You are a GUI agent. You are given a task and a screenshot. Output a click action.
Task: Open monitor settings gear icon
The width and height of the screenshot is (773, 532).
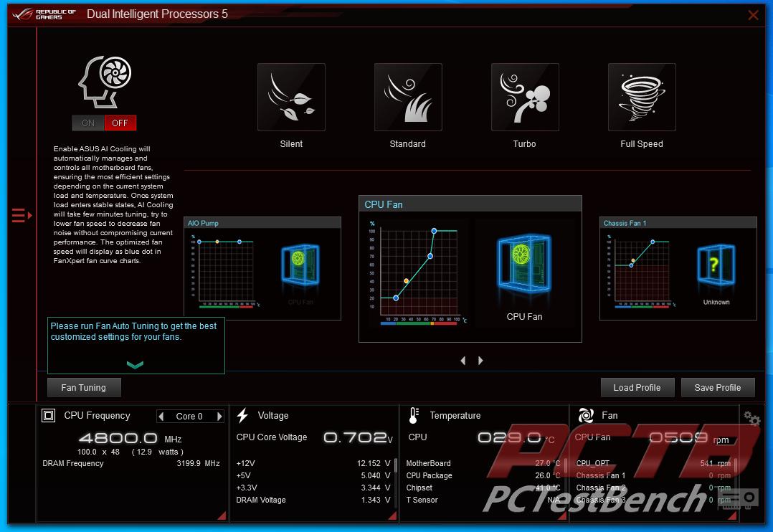752,419
